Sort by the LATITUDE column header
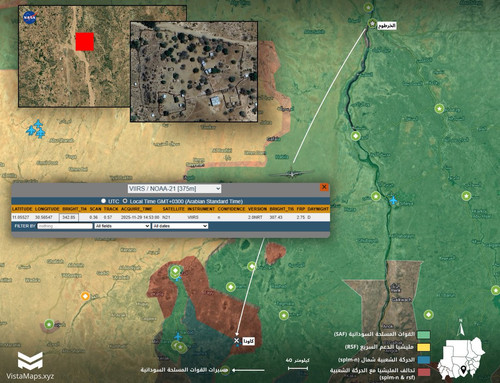Screen dimensions: 500x383 point(22,209)
